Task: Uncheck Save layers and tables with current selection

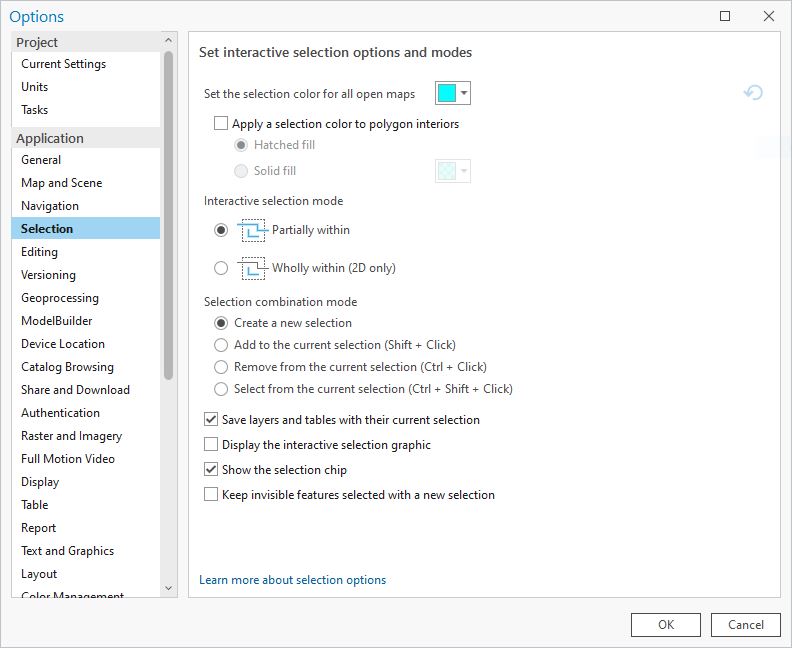Action: tap(211, 420)
